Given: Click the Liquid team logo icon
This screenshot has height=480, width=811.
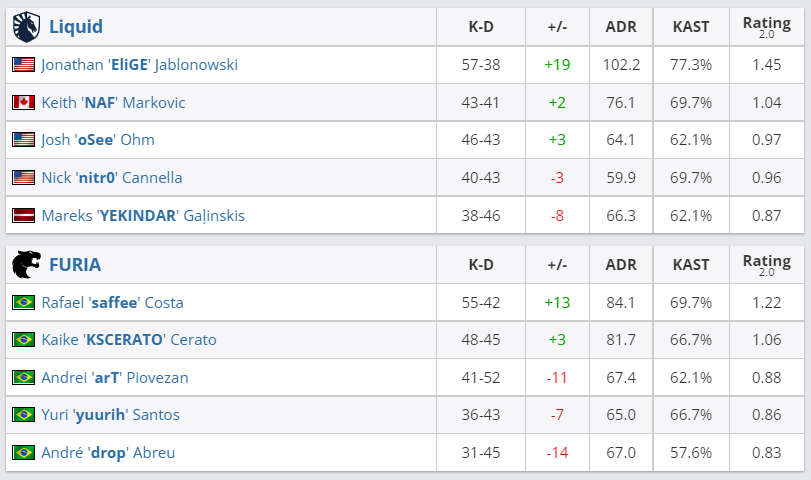Looking at the screenshot, I should coord(26,26).
